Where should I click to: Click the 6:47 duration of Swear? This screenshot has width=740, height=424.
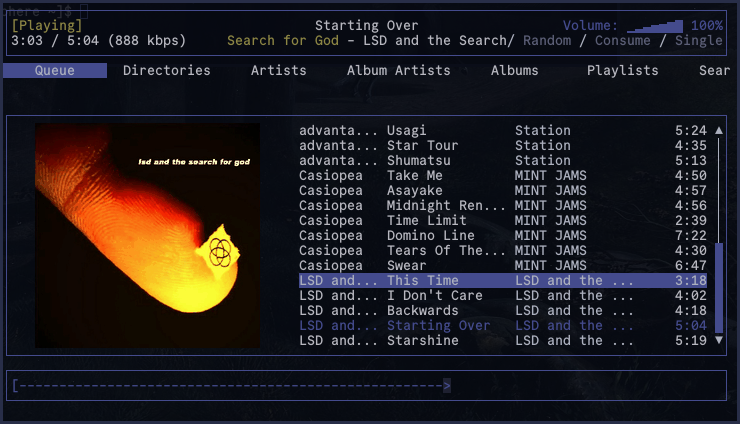click(x=690, y=265)
